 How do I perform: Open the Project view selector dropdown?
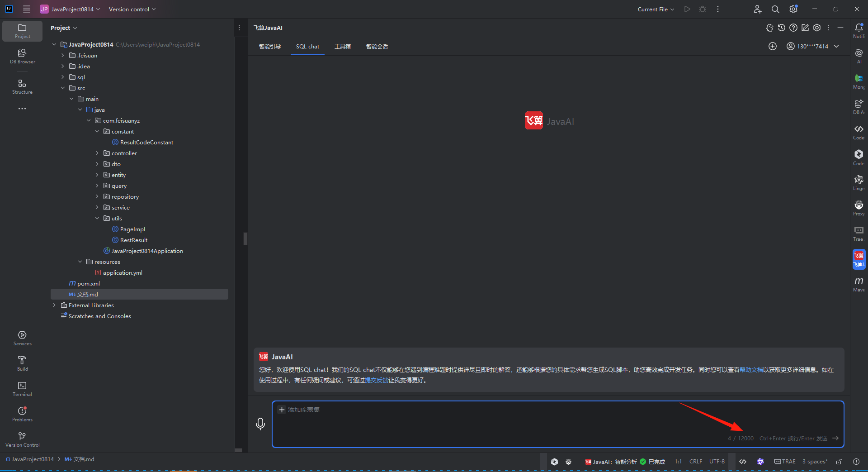64,28
